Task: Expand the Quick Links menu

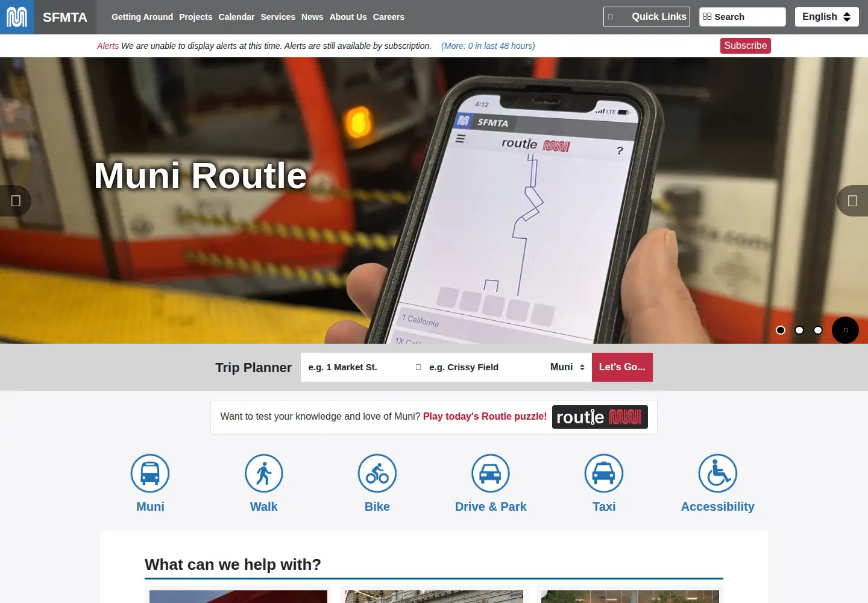Action: pyautogui.click(x=647, y=17)
